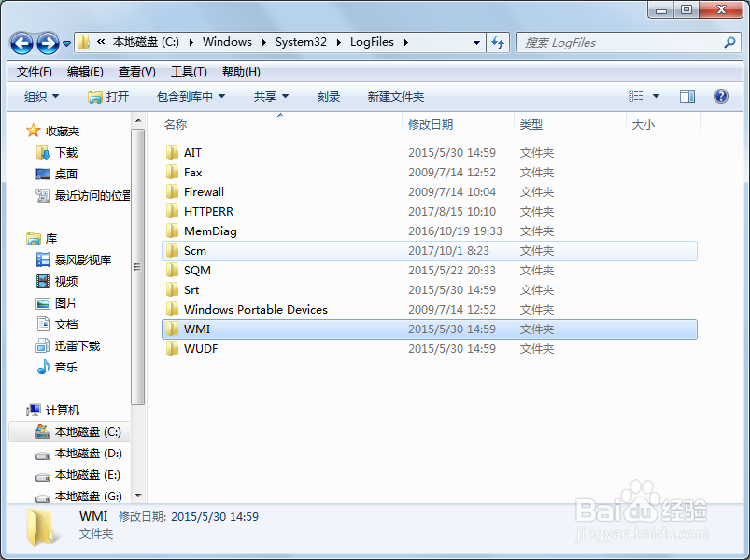Click the 刻录 toolbar button
The width and height of the screenshot is (750, 560).
click(x=329, y=96)
